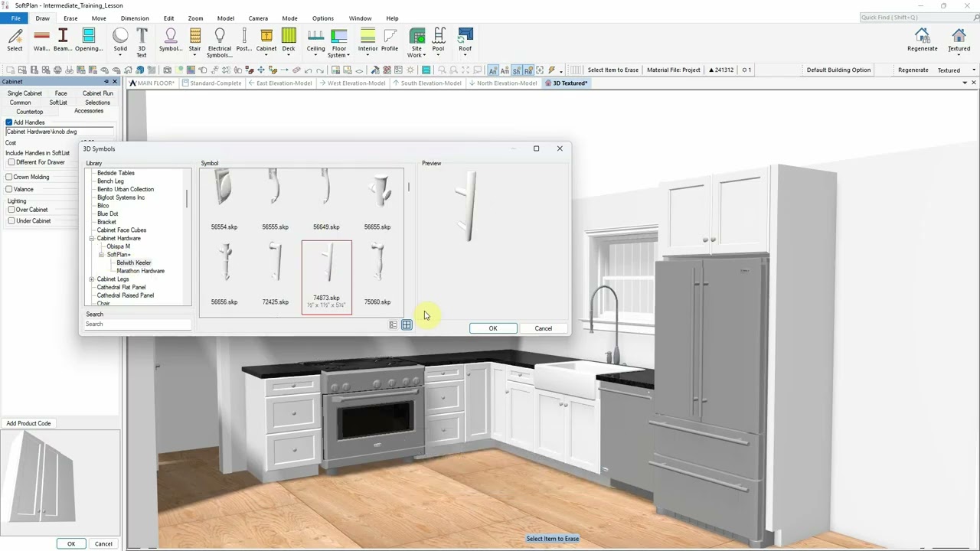Open the Interior tool dropdown
Screen dimensions: 980x551
point(367,55)
